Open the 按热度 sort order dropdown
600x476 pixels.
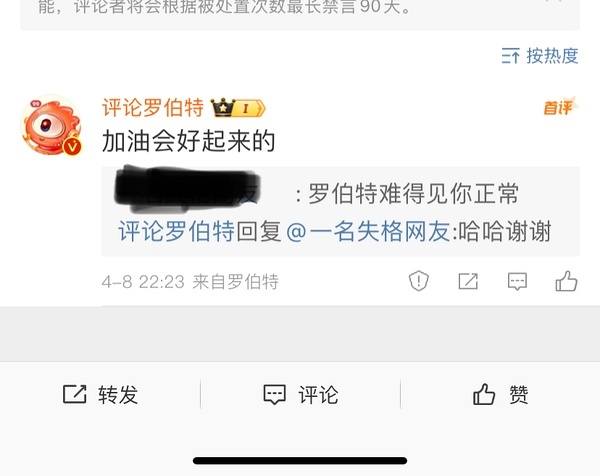[540, 56]
